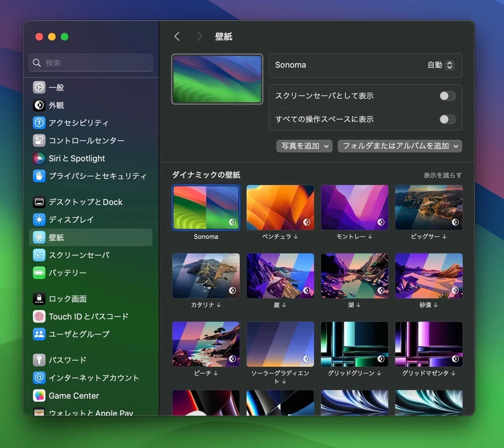Open パスワード key icon
The width and height of the screenshot is (504, 448).
click(x=39, y=360)
